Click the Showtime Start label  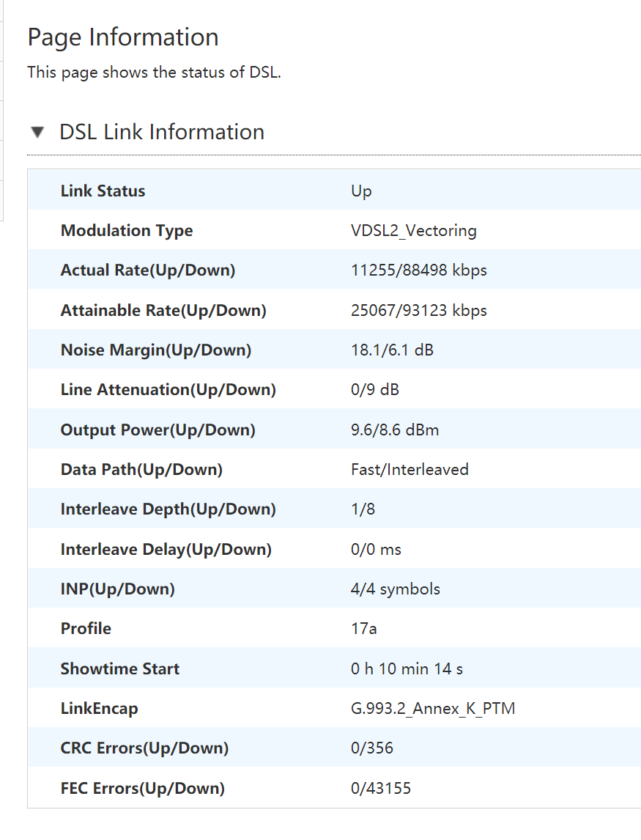point(120,668)
